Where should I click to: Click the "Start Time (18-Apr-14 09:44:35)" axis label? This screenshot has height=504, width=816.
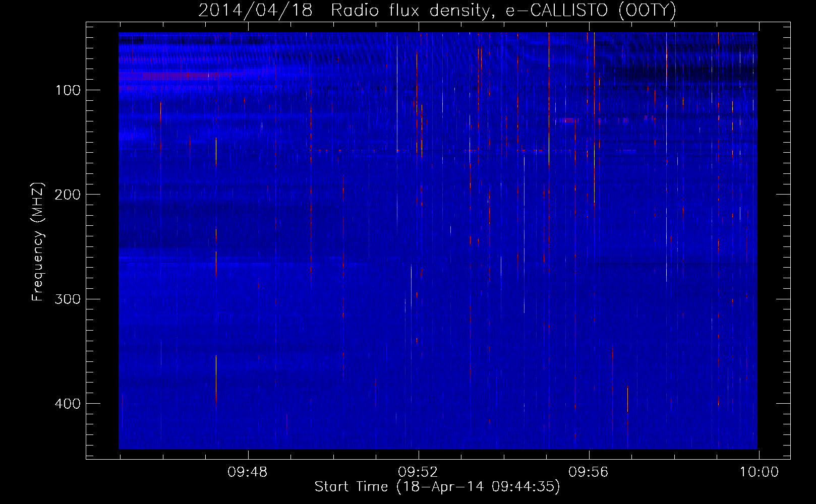(x=437, y=487)
